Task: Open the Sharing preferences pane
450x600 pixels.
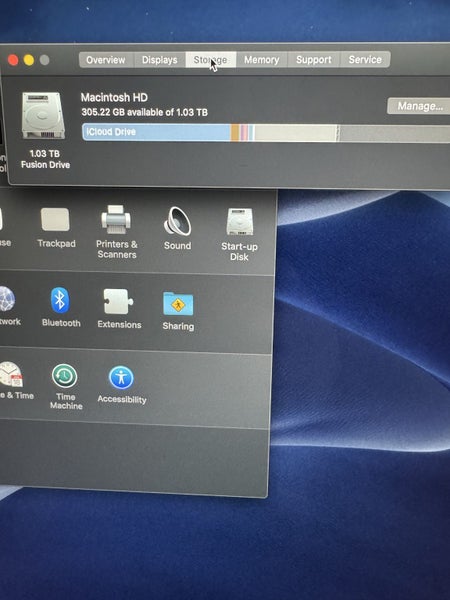Action: pos(178,311)
